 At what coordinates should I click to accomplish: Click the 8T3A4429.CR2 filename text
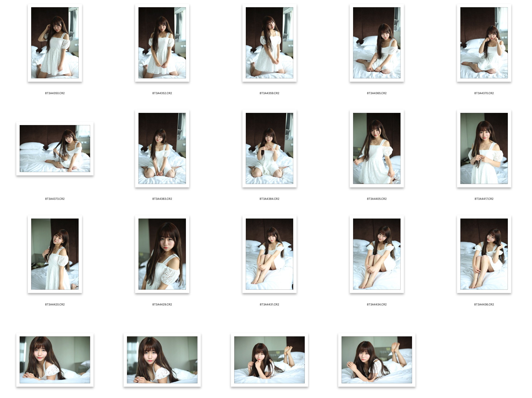coord(162,304)
